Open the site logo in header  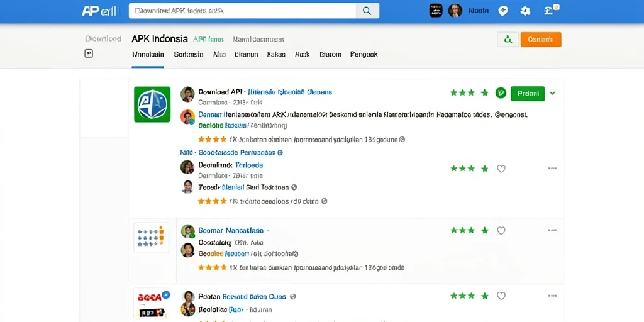tap(100, 11)
